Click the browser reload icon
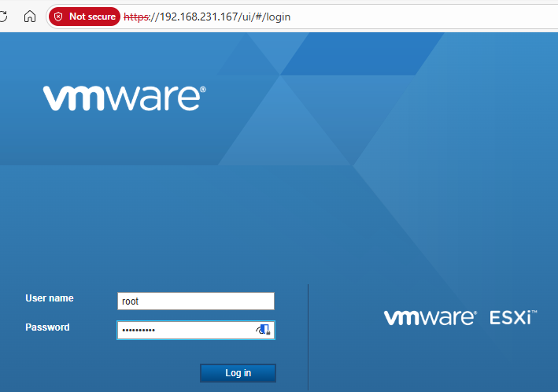The image size is (558, 392). 3,17
